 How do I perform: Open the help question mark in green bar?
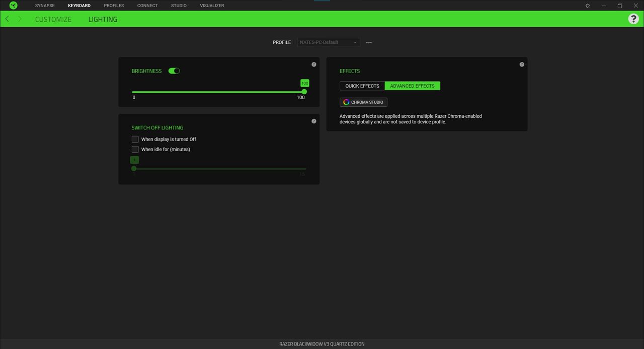[x=633, y=19]
